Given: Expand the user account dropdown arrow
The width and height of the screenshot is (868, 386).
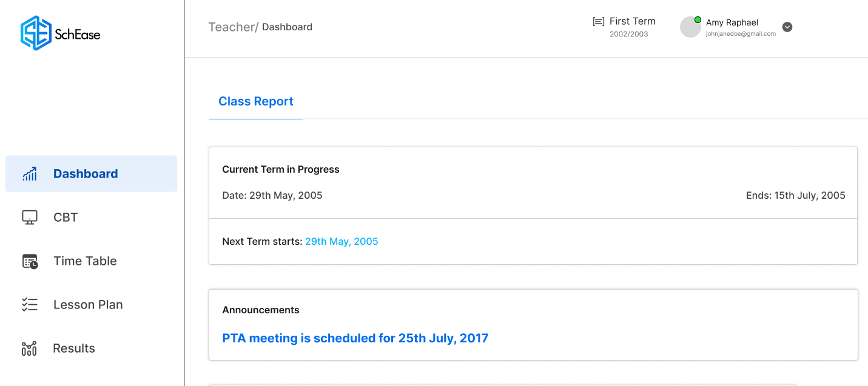Looking at the screenshot, I should (x=787, y=27).
